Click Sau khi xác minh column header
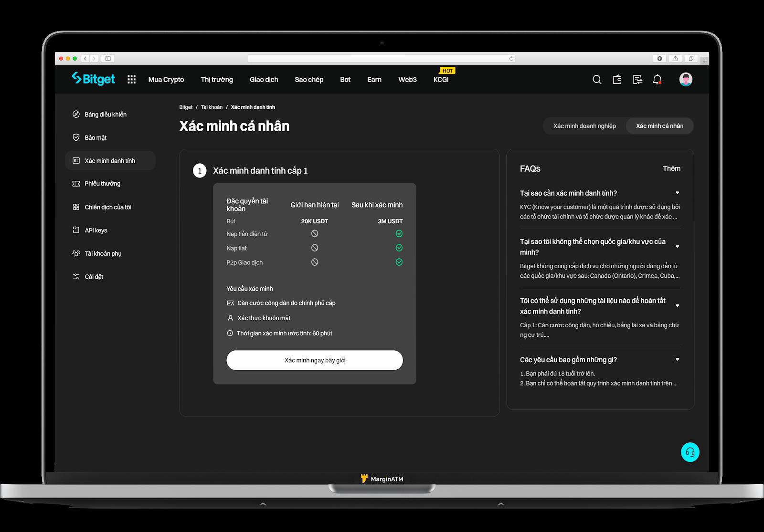The width and height of the screenshot is (764, 532). coord(377,205)
